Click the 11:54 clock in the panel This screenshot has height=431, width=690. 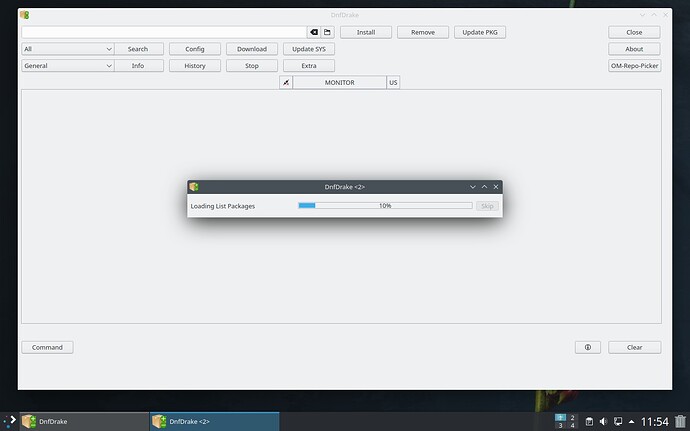(654, 422)
